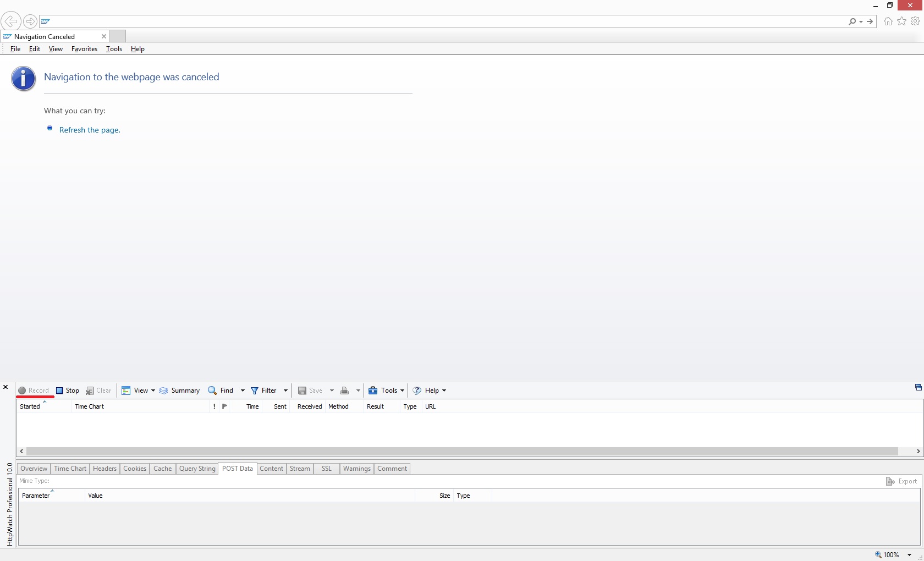Click the 'Refresh the page.' link
The image size is (924, 561).
click(90, 130)
